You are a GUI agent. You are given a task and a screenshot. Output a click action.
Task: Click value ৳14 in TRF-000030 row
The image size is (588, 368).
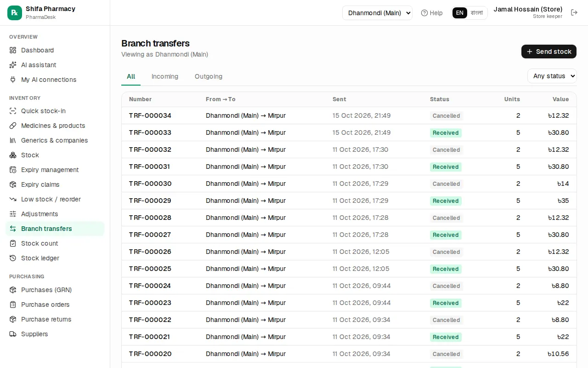pos(563,184)
